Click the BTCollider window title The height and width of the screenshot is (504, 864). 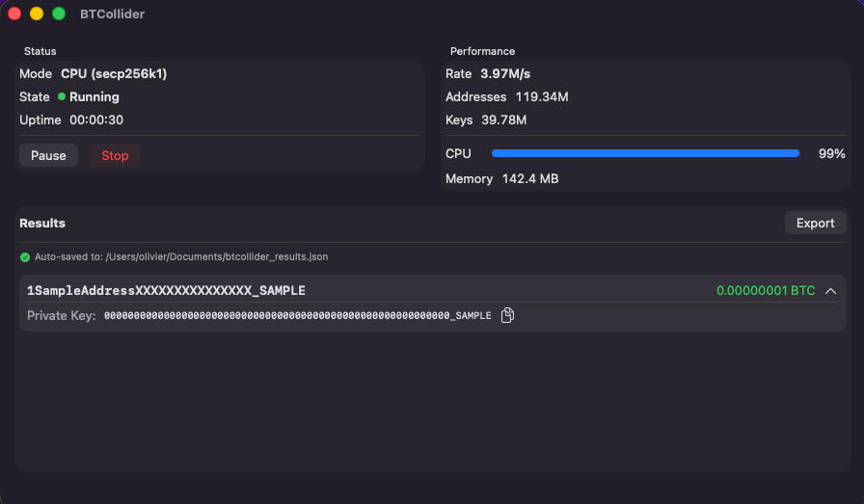[x=113, y=13]
